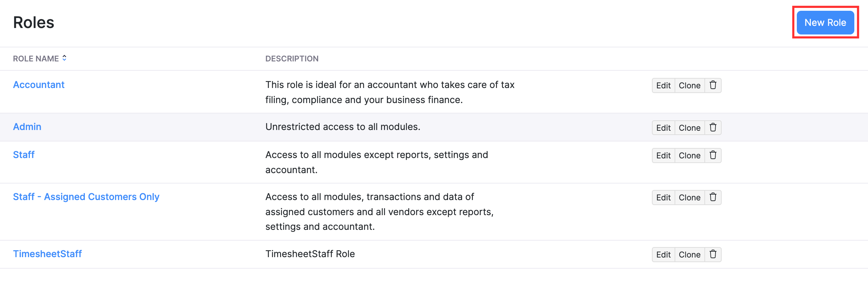The image size is (868, 283).
Task: Trash the TimesheetStaff role
Action: [713, 255]
